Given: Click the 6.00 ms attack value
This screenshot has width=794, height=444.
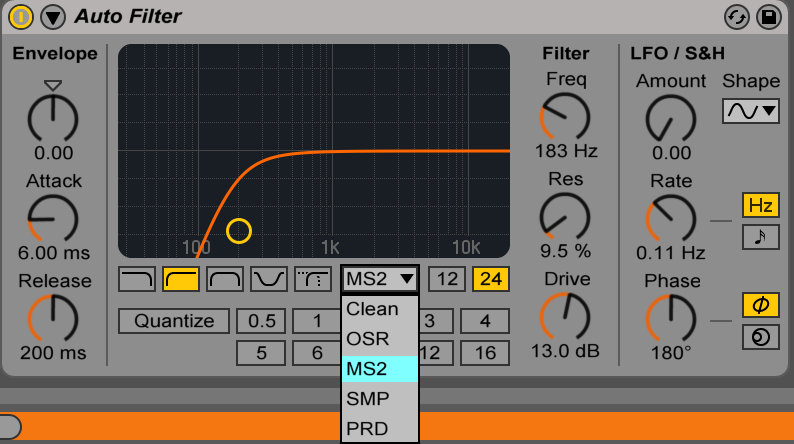Looking at the screenshot, I should tap(54, 253).
